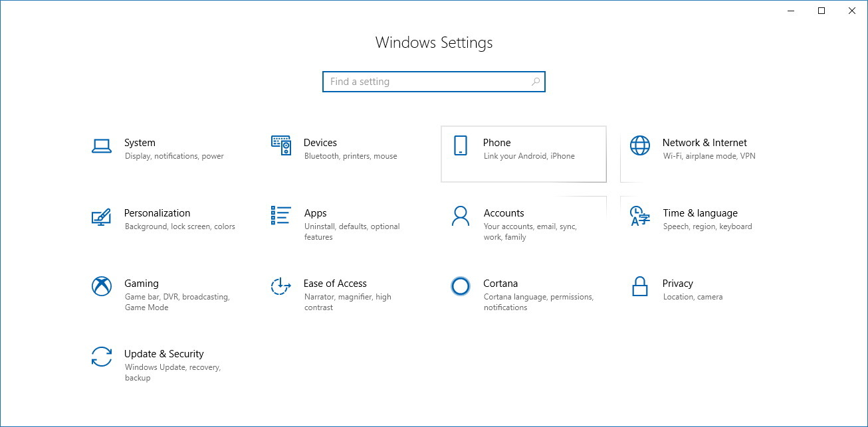Click 'Location, camera' description
The width and height of the screenshot is (868, 427).
click(693, 298)
